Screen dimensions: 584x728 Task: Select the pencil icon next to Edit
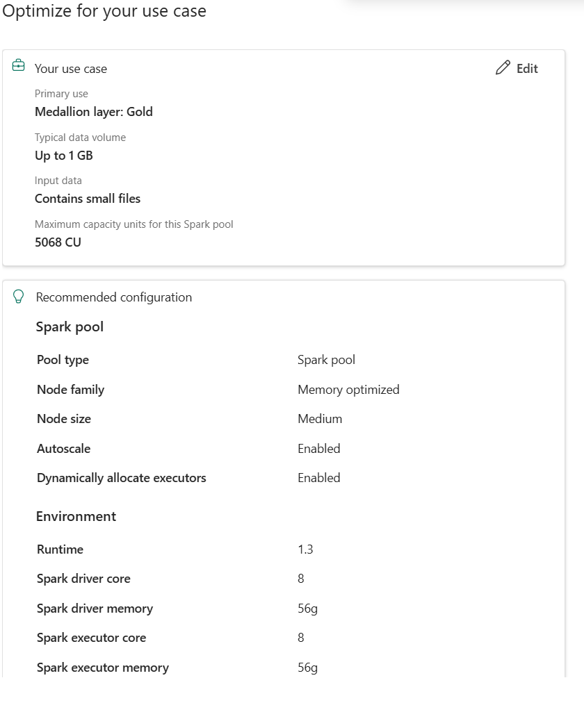502,68
